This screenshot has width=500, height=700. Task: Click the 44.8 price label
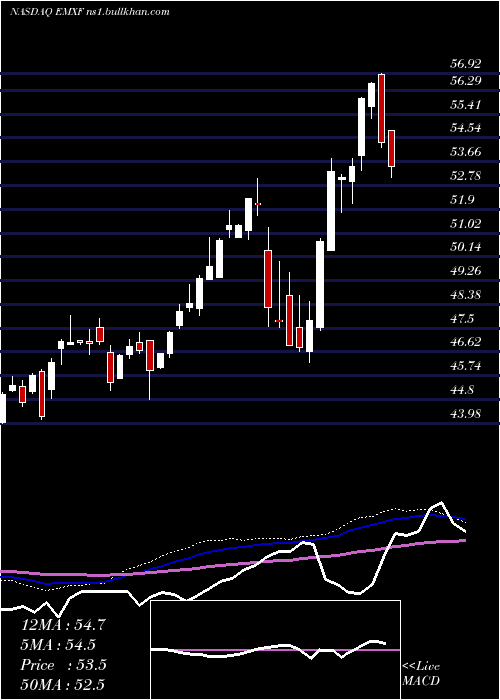point(462,390)
